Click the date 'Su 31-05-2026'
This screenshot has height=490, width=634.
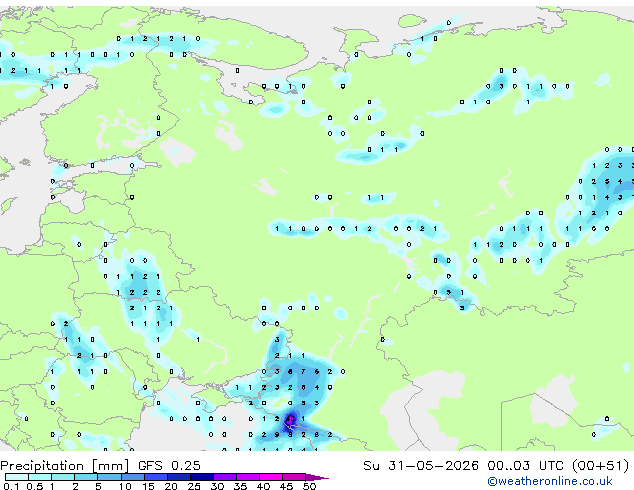tap(421, 466)
